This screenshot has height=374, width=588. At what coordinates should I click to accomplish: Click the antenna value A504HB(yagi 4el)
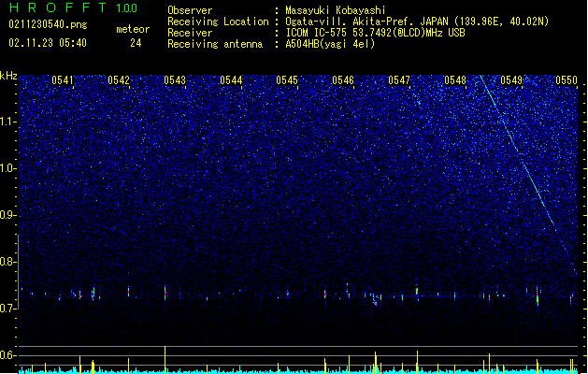click(x=330, y=44)
